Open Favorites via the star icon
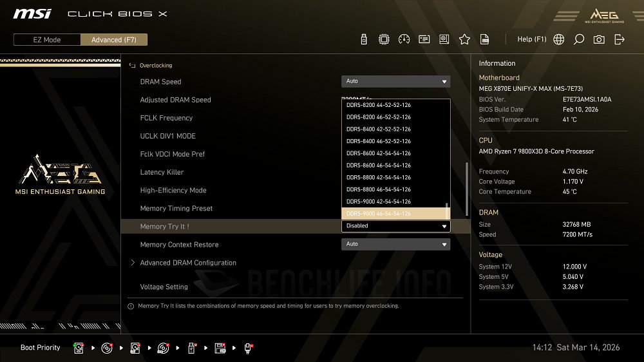 pyautogui.click(x=464, y=39)
